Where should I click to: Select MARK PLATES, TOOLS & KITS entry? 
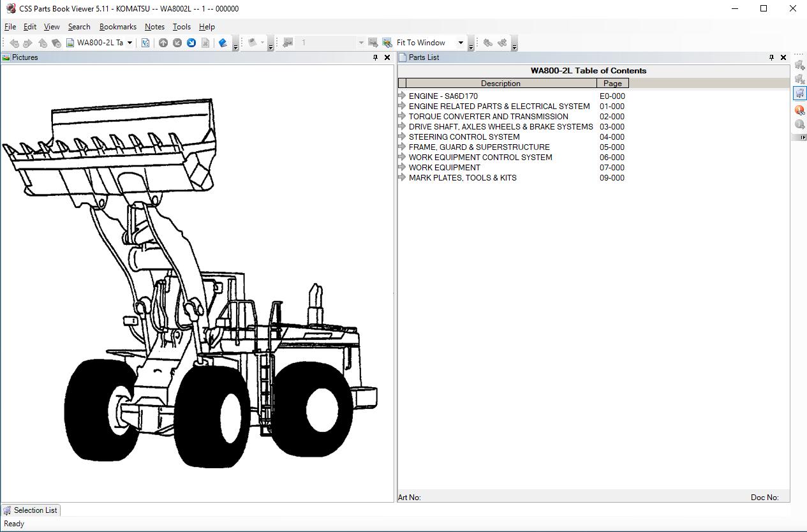pos(463,178)
